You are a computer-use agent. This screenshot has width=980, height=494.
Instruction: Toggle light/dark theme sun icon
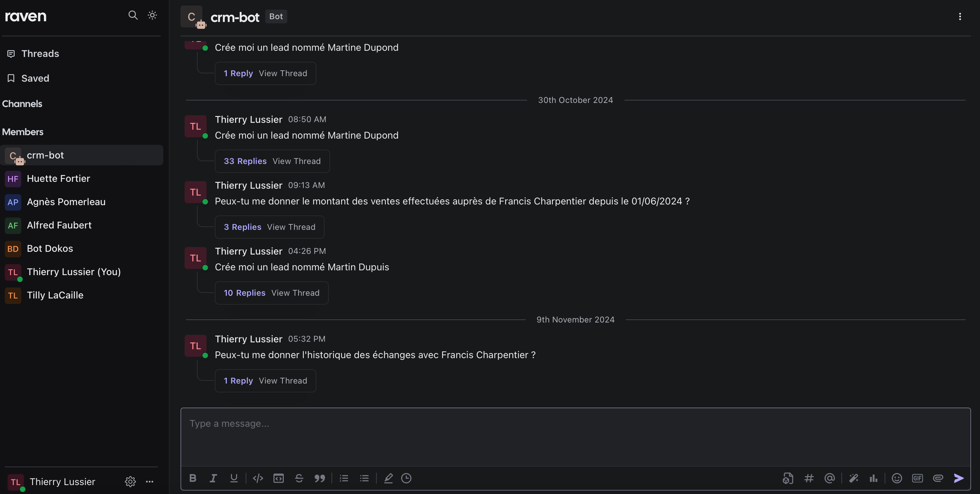[x=152, y=15]
